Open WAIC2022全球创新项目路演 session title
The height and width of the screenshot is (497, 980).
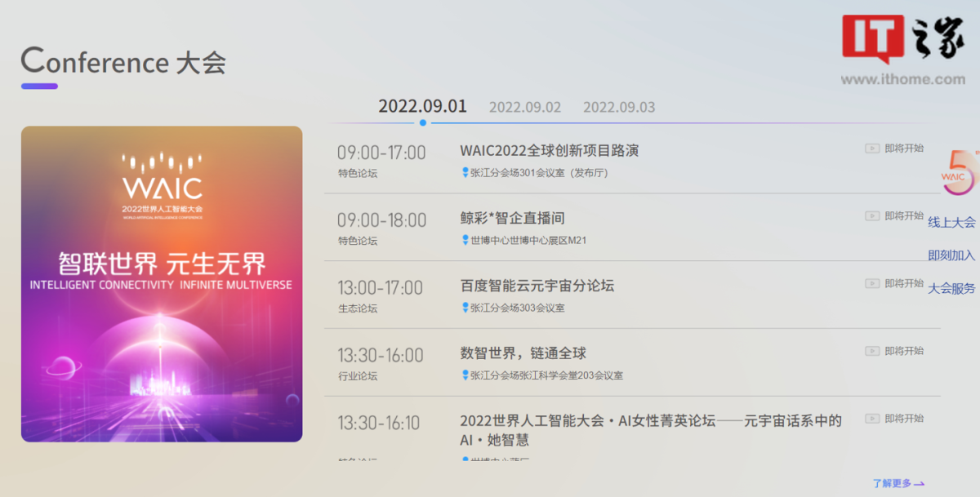pos(550,151)
